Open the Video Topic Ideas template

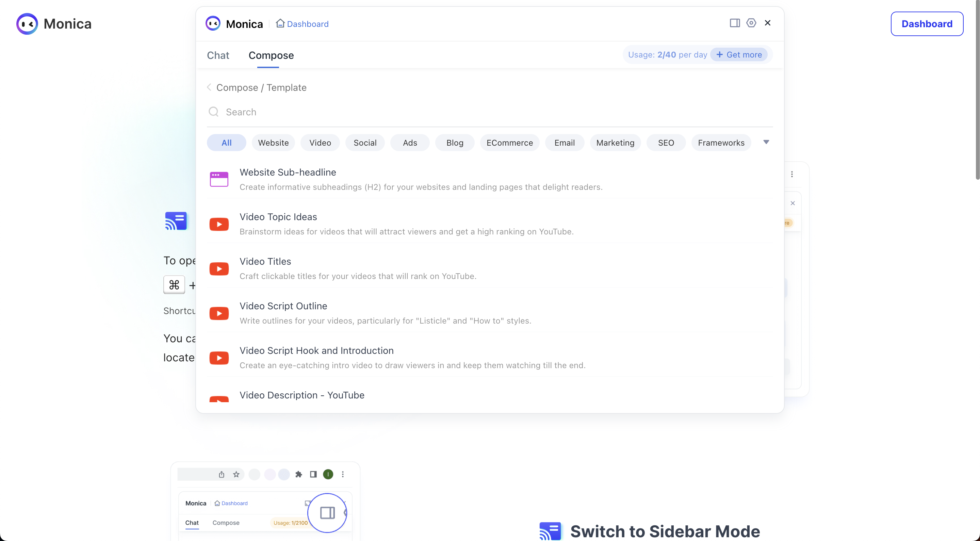click(490, 224)
